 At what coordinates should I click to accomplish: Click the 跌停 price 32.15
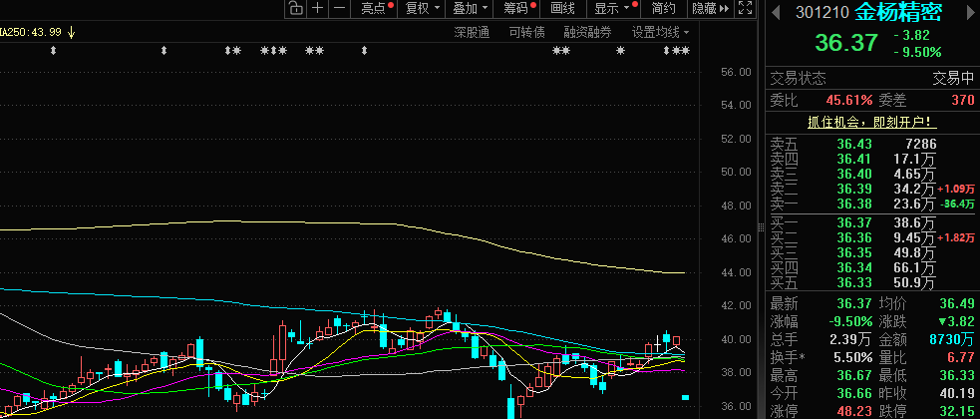coord(957,411)
